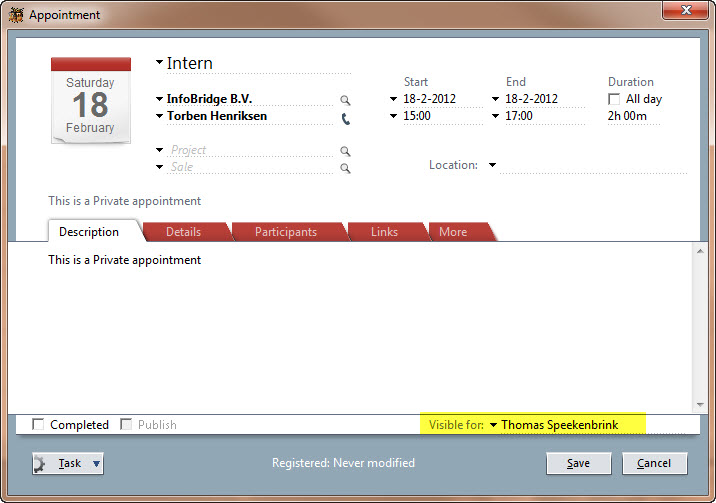Image resolution: width=716 pixels, height=503 pixels.
Task: Open the Visible for dropdown arrow
Action: [494, 425]
